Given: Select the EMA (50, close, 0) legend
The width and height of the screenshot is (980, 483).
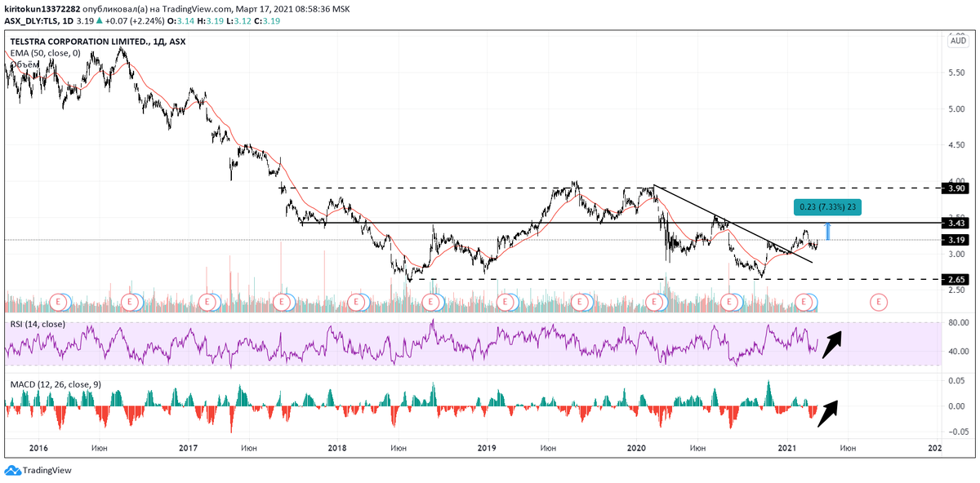Looking at the screenshot, I should (x=45, y=52).
